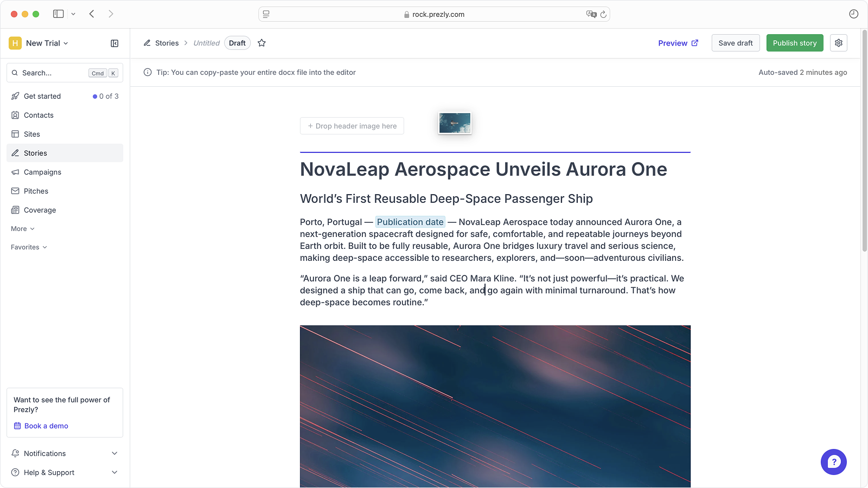Click the page vertical scrollbar
Screen dimensions: 868x488
pos(864,141)
